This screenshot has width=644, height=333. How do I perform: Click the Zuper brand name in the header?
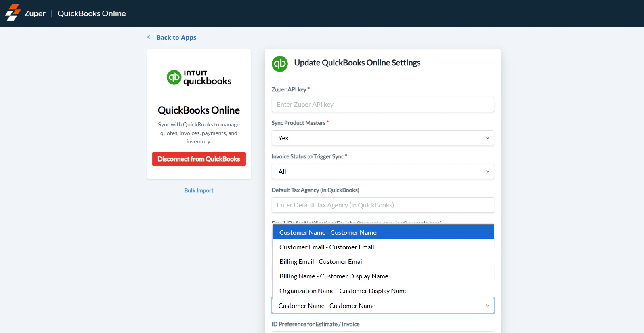click(x=35, y=13)
